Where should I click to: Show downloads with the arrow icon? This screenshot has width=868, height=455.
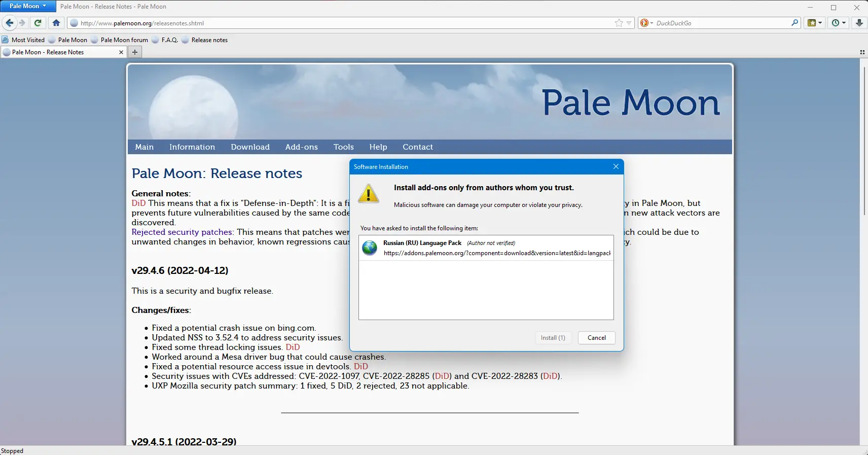pos(859,23)
